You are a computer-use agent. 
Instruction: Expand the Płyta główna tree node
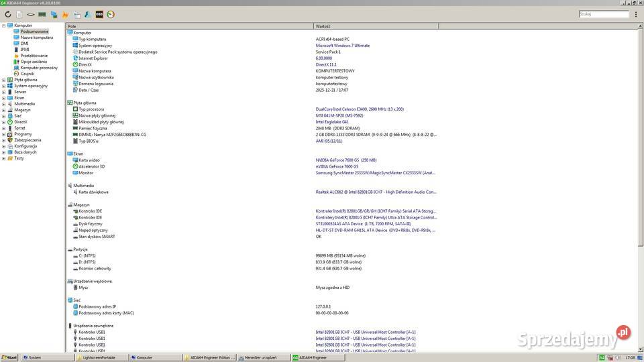point(3,80)
